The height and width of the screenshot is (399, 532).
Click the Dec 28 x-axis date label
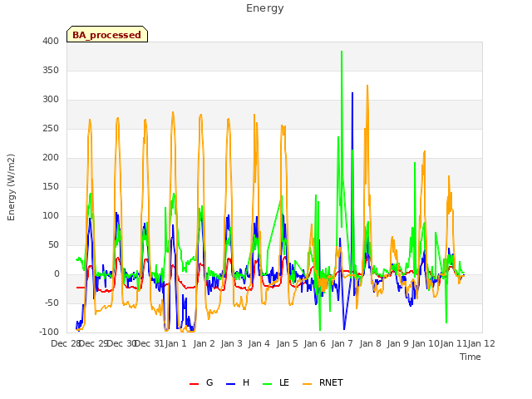click(66, 343)
